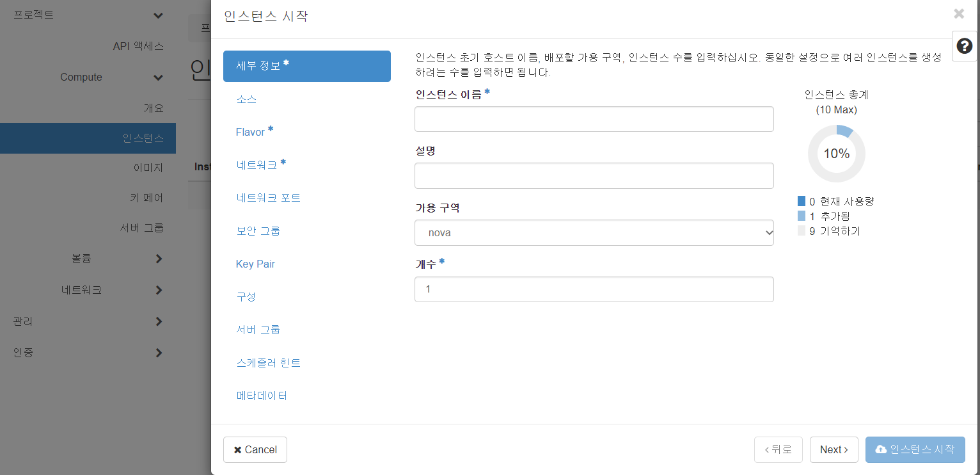Open the 네트워크 포트 tab

[x=268, y=198]
